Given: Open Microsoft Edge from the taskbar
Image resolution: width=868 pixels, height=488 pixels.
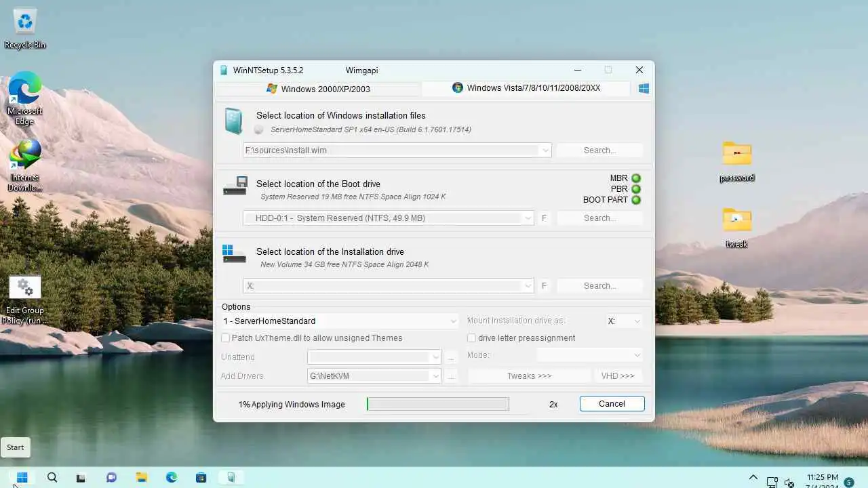Looking at the screenshot, I should 172,477.
